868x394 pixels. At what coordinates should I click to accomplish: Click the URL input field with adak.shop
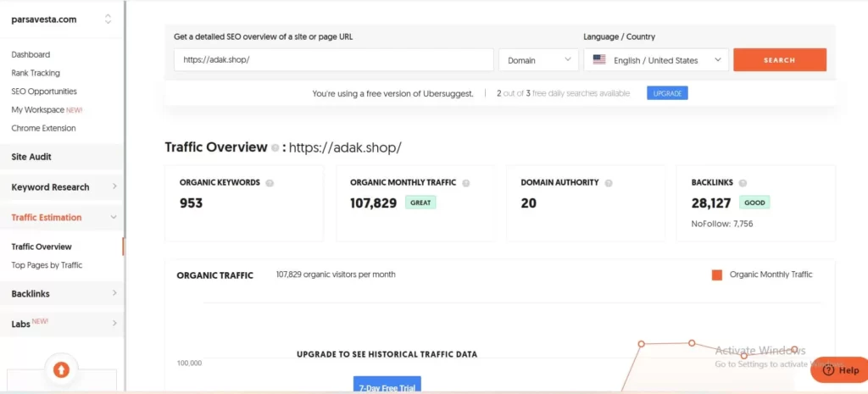coord(333,60)
